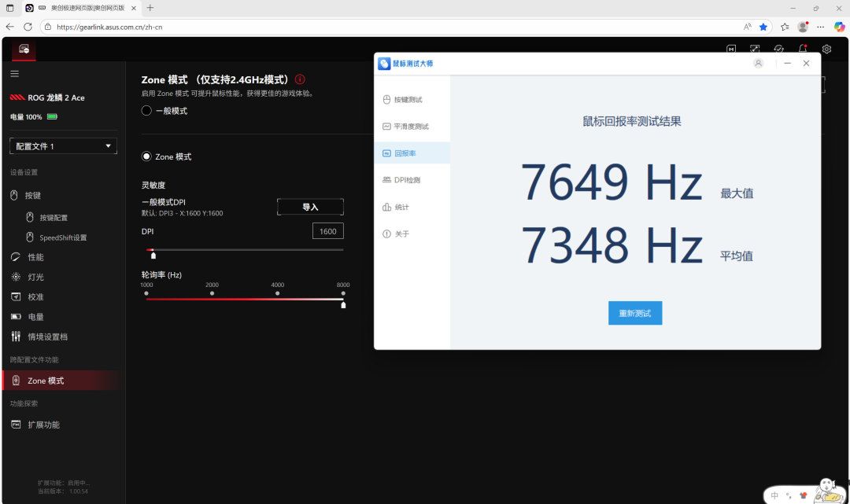Open DPI检测 tab in mouse tester
Screen dimensions: 850x504
(x=412, y=180)
